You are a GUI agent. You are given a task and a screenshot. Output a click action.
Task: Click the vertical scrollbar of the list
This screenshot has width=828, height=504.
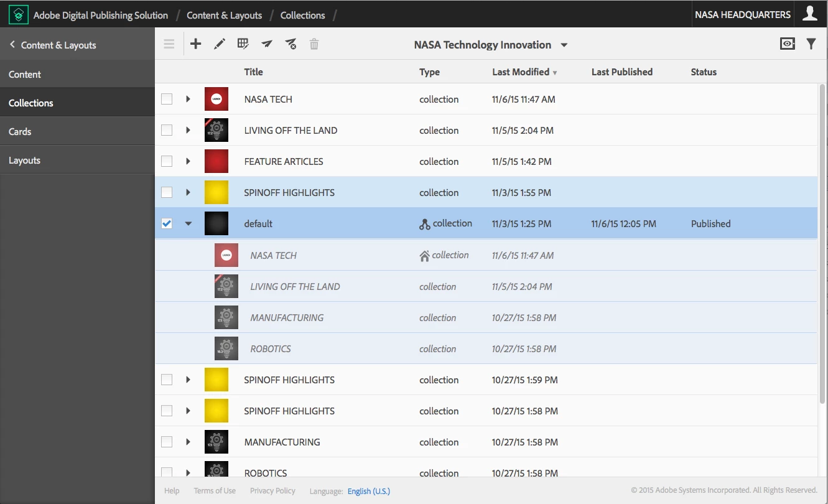[822, 243]
